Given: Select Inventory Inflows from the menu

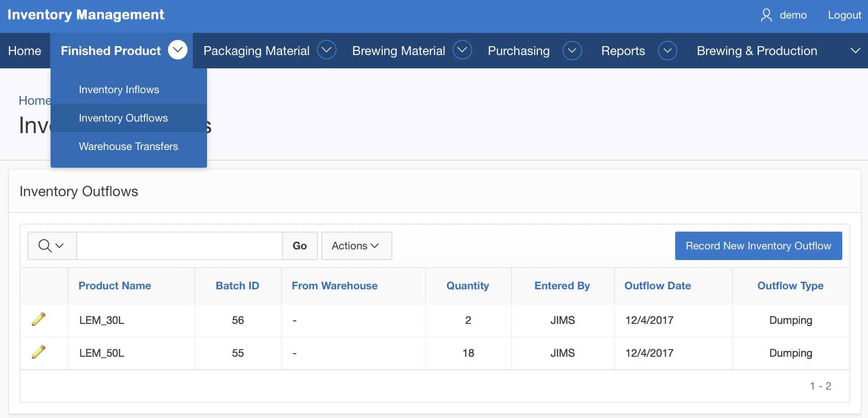Looking at the screenshot, I should 119,90.
